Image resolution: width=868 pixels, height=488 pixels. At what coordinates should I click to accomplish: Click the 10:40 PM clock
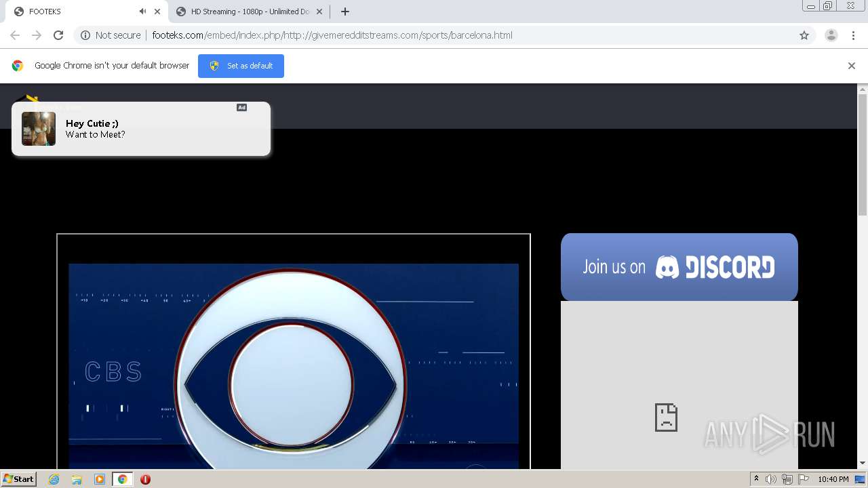[x=833, y=479]
